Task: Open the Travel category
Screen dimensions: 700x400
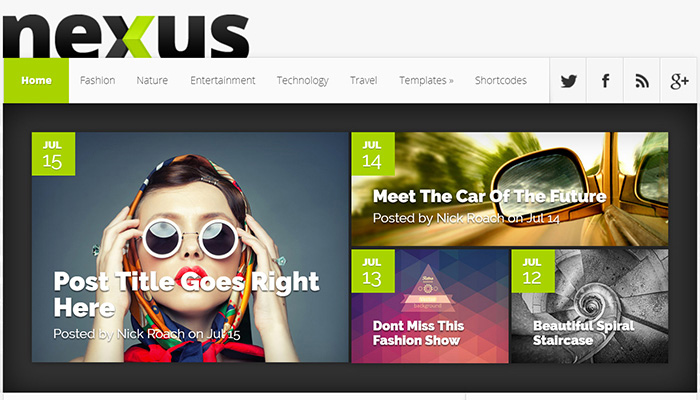Action: click(363, 80)
